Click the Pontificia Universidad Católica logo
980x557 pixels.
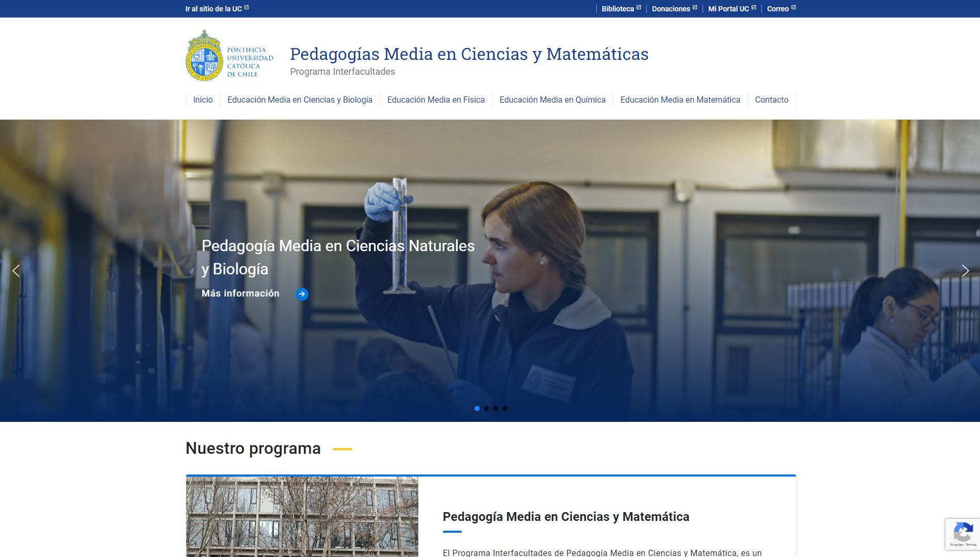230,55
